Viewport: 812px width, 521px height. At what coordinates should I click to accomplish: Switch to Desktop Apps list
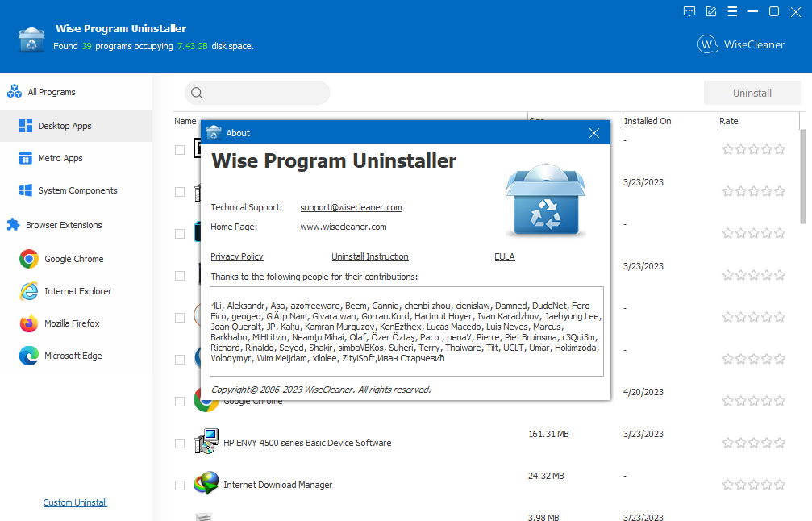click(x=76, y=126)
